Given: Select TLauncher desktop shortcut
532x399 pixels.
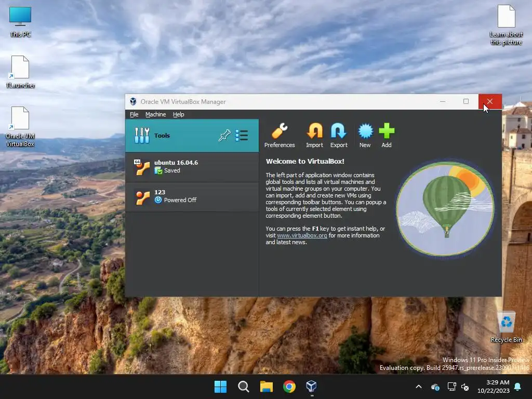Looking at the screenshot, I should (x=20, y=72).
